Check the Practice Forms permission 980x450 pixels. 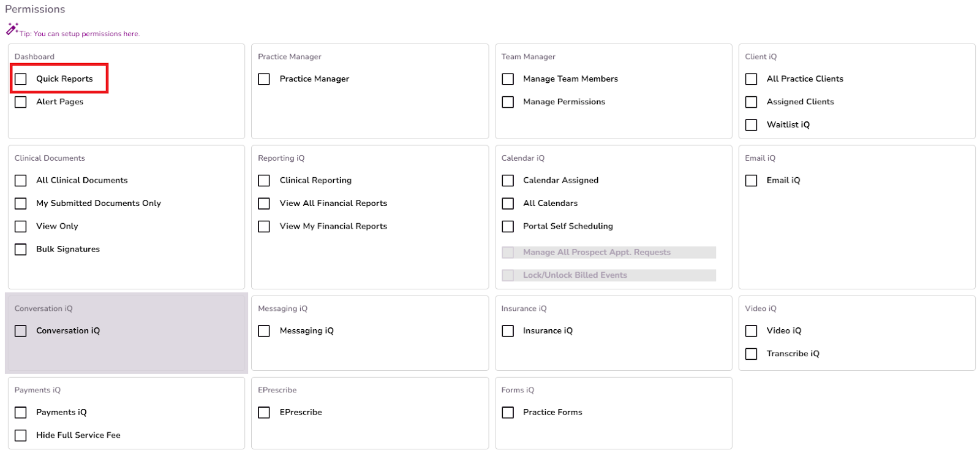pyautogui.click(x=508, y=413)
